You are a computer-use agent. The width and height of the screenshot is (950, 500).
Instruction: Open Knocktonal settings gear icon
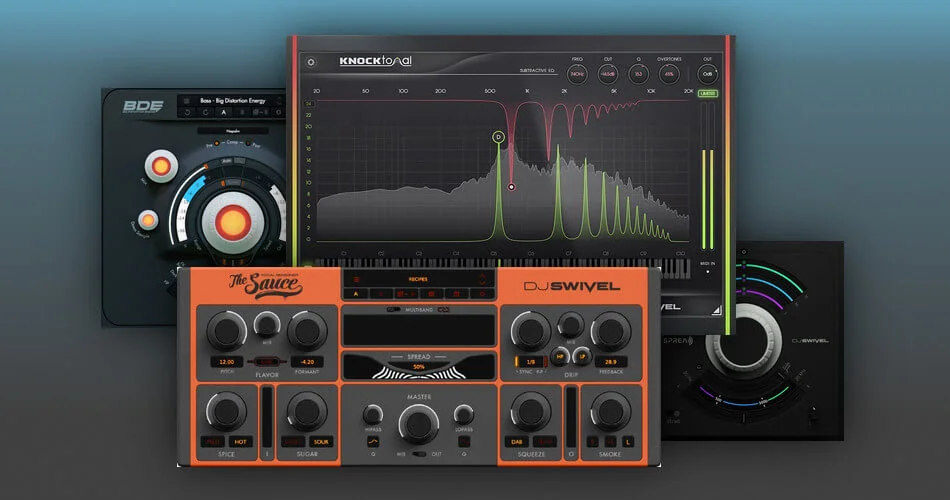click(311, 62)
